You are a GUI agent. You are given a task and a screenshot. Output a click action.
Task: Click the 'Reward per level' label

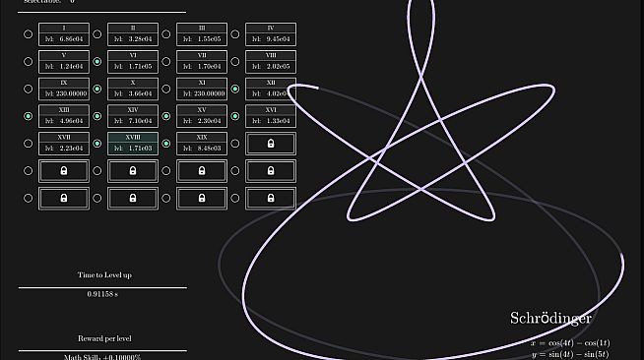point(104,338)
